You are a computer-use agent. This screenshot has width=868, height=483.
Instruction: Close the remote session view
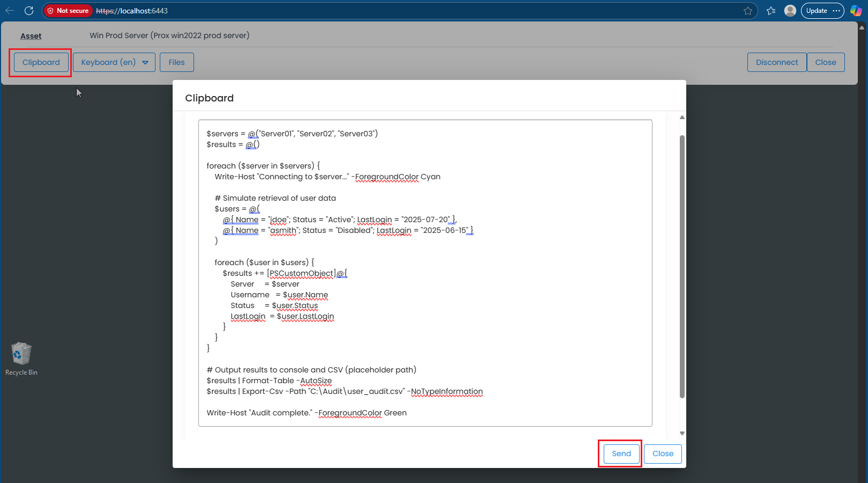tap(825, 62)
